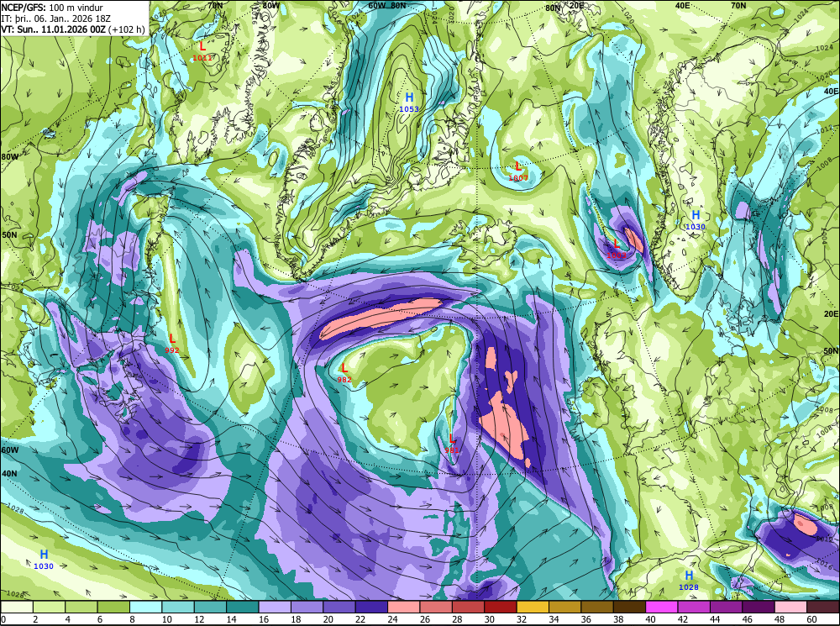Click the 50N label on the right edge
Image resolution: width=840 pixels, height=626 pixels.
[x=831, y=351]
